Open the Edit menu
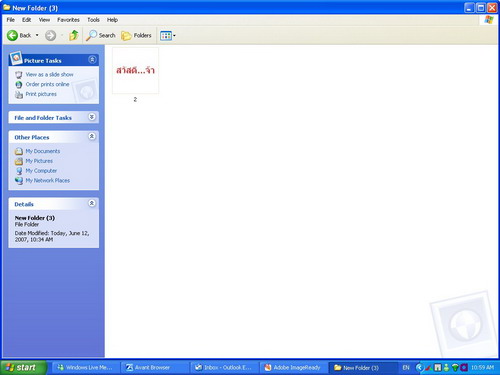The image size is (500, 375). point(27,20)
